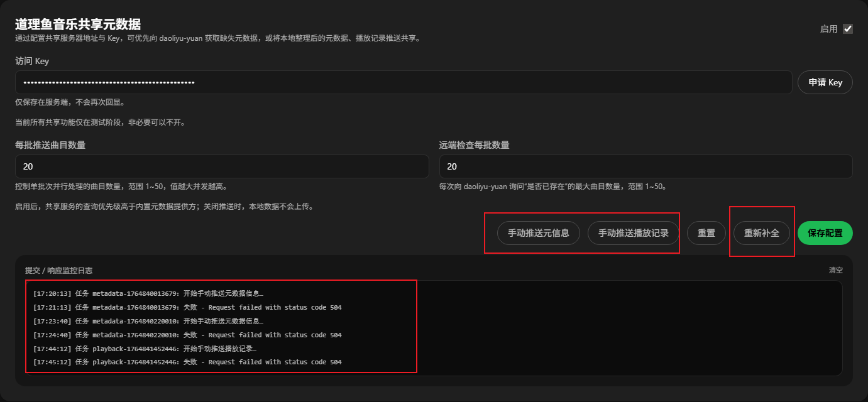This screenshot has width=868, height=402.
Task: Focus the 远端检查每批数量 input field
Action: tap(646, 166)
